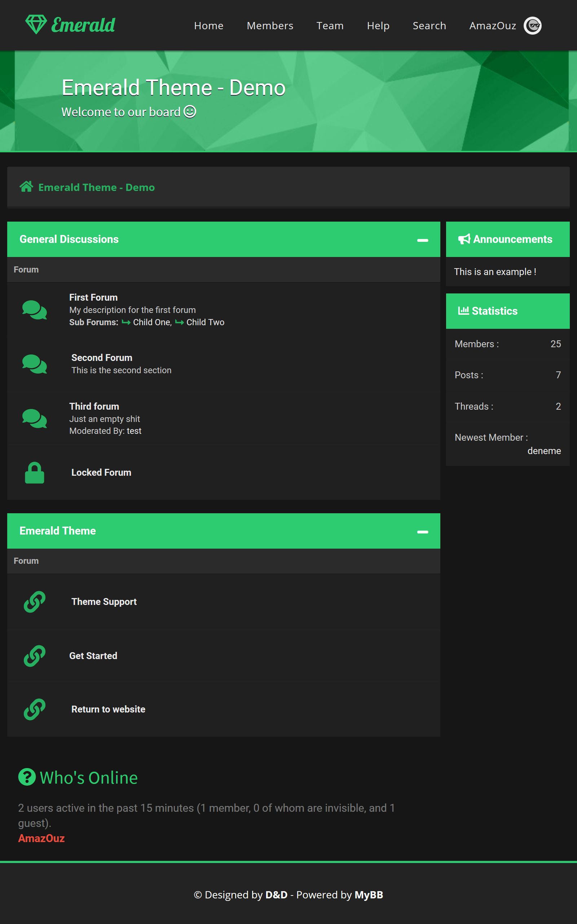Click the green home breadcrumb icon
The width and height of the screenshot is (577, 924).
[26, 187]
